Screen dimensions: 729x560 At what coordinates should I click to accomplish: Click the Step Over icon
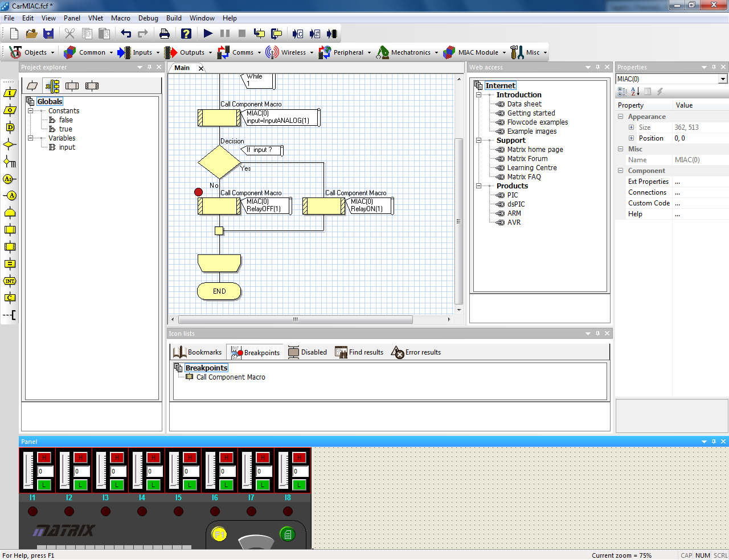[276, 34]
